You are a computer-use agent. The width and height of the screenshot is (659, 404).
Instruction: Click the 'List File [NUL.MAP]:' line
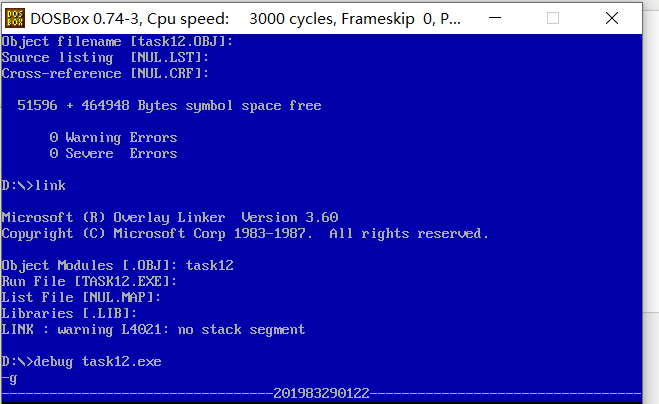click(81, 298)
